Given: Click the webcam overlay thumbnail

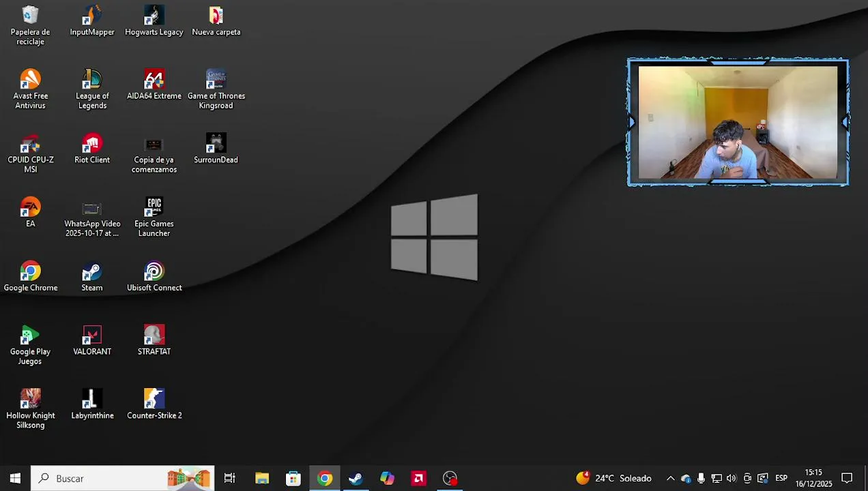Looking at the screenshot, I should point(738,122).
